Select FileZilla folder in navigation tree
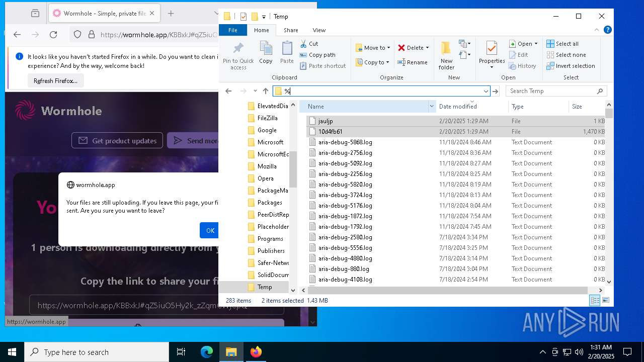 pos(268,118)
